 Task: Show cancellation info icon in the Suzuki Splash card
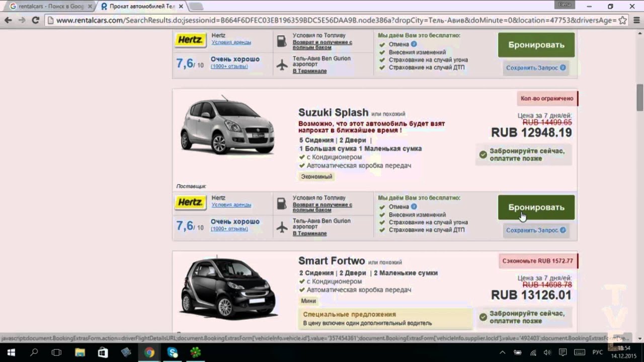414,207
